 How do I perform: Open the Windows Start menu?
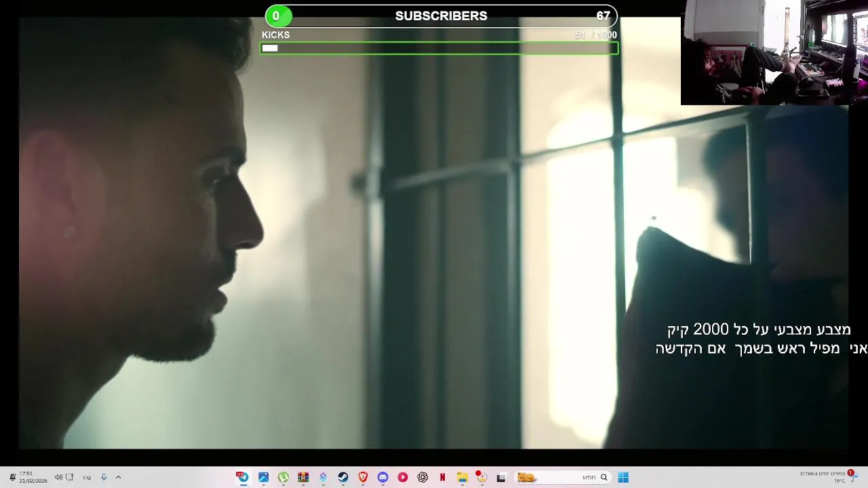[623, 477]
